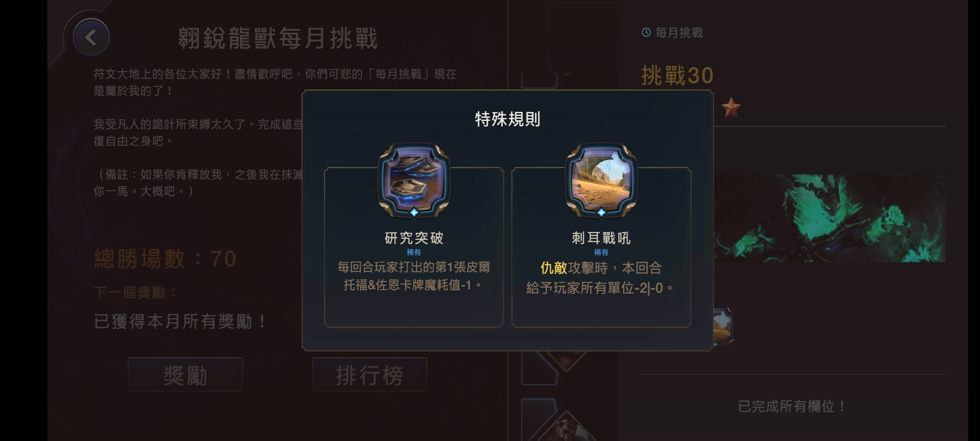Tap the blue rarity gem under 研究突破 icon

tap(414, 212)
